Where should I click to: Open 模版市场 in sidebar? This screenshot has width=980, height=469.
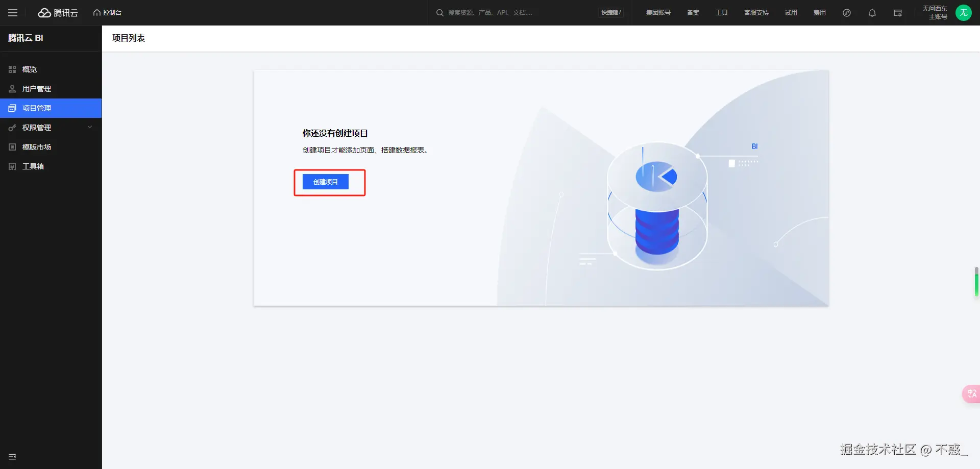click(51, 147)
